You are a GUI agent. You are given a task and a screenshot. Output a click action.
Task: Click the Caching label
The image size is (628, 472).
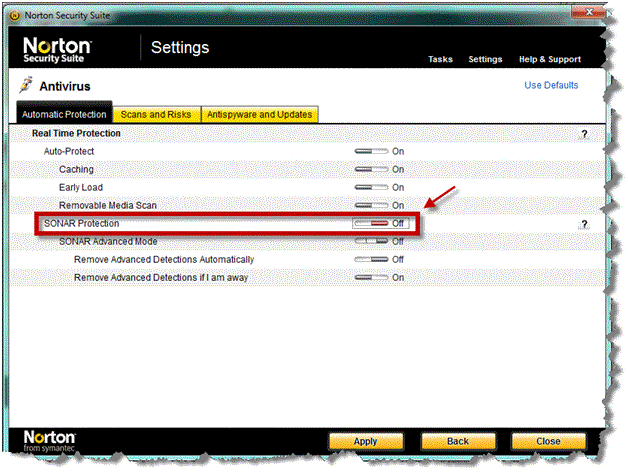click(x=76, y=169)
